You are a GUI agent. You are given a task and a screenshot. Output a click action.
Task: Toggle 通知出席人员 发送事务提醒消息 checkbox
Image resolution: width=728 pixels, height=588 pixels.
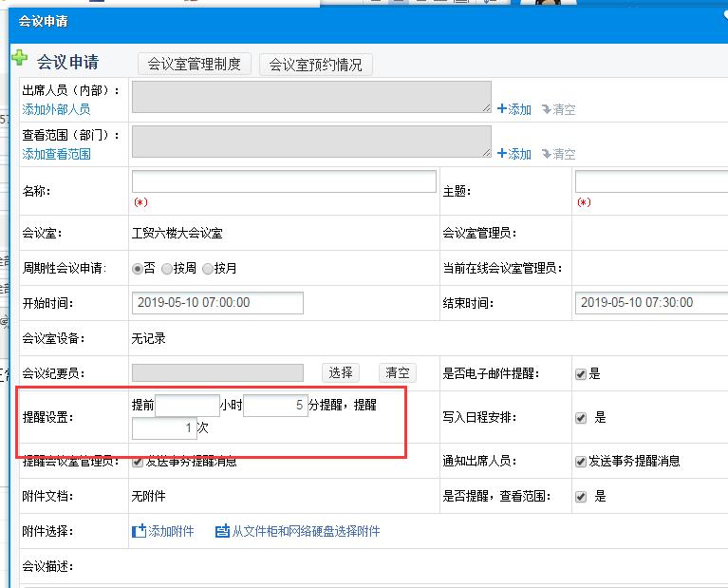pyautogui.click(x=581, y=462)
